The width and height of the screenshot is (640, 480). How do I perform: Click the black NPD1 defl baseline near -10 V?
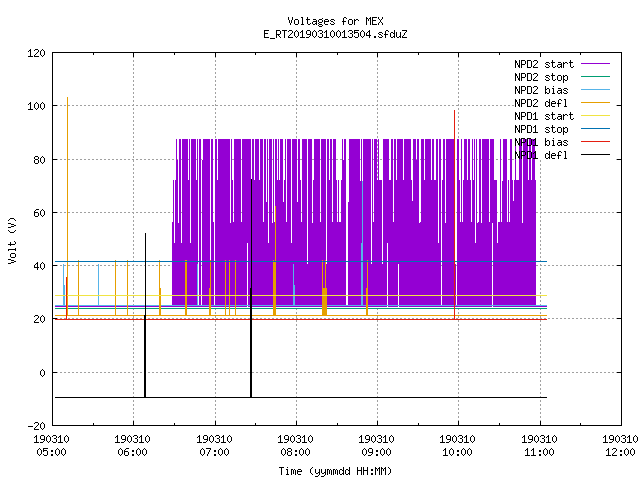point(301,397)
